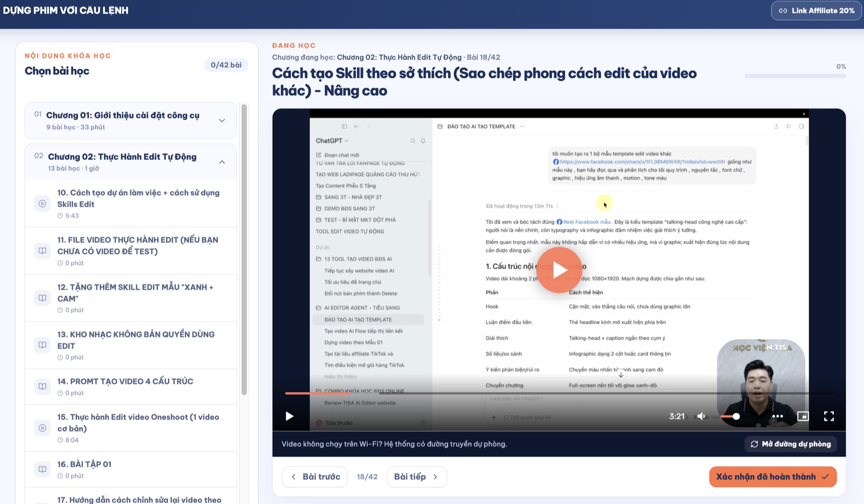Open lesson 10 Cách tạo dự án làm việc
The height and width of the screenshot is (504, 864).
131,204
